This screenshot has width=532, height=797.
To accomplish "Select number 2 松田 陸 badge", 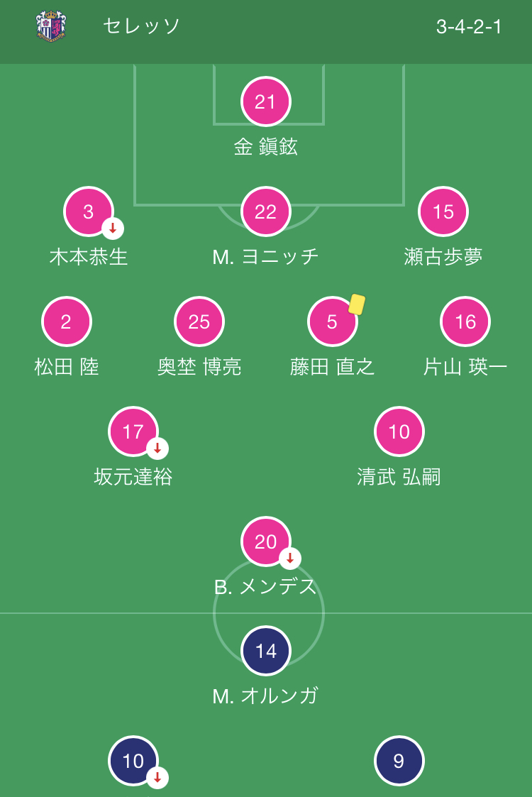I will point(67,321).
